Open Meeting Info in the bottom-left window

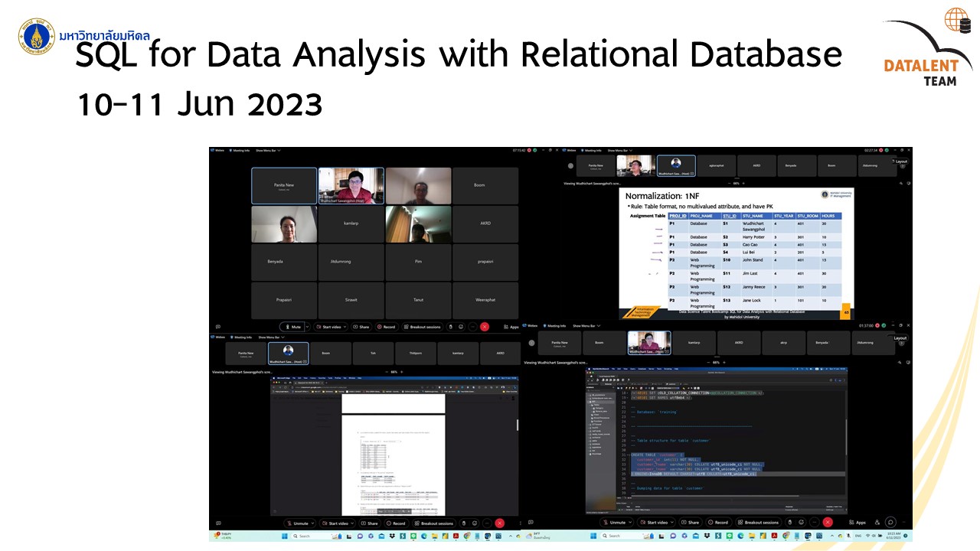click(242, 337)
